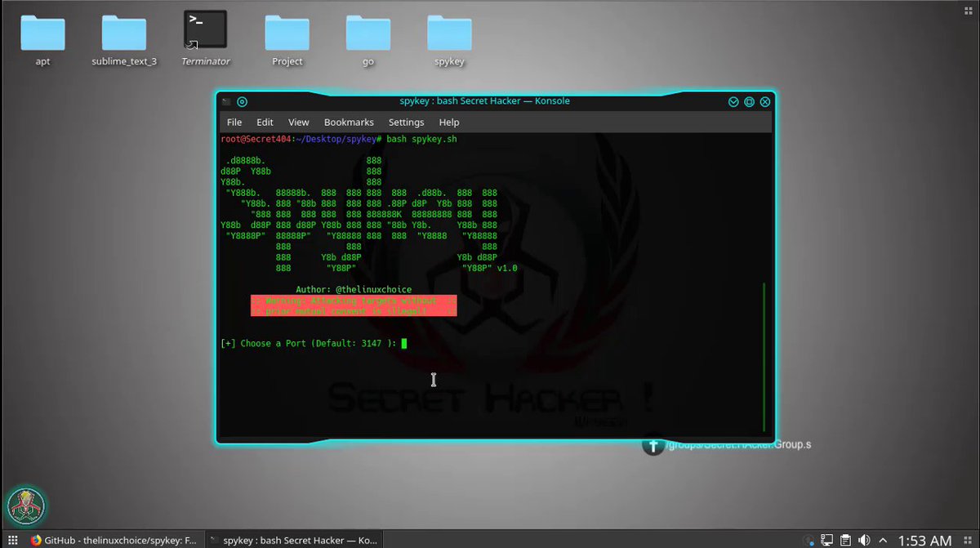Maximize the Konsole window
Image resolution: width=980 pixels, height=548 pixels.
(749, 102)
